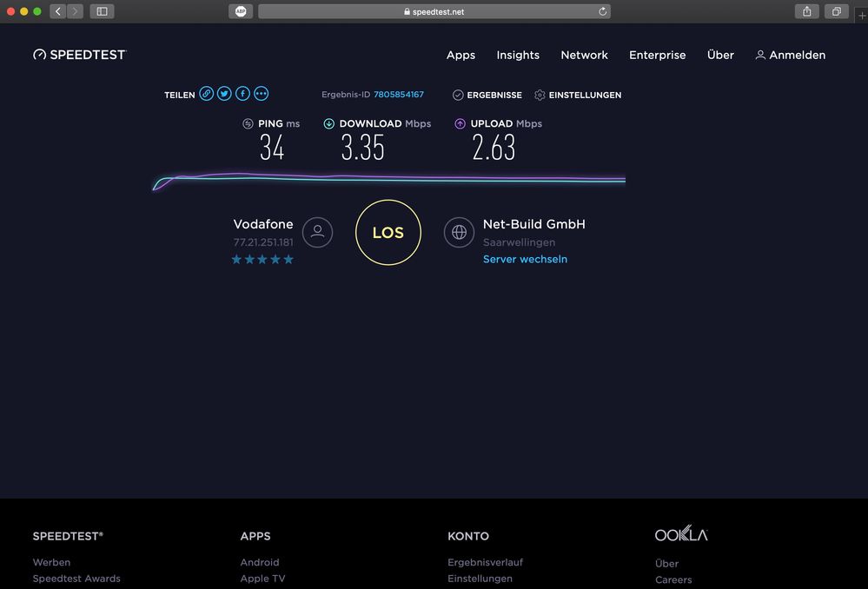Open Ergebnisverlauf footer link
This screenshot has height=589, width=868.
tap(485, 562)
